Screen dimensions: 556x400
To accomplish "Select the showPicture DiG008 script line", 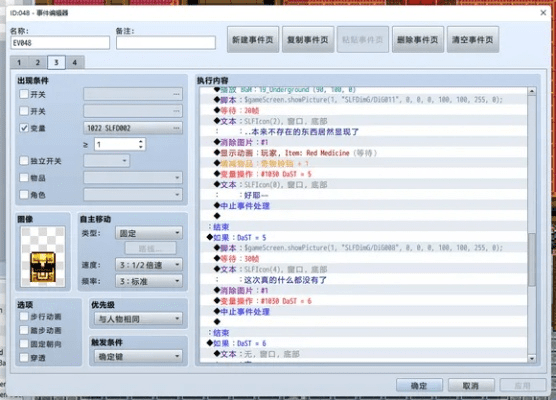I will (x=363, y=248).
